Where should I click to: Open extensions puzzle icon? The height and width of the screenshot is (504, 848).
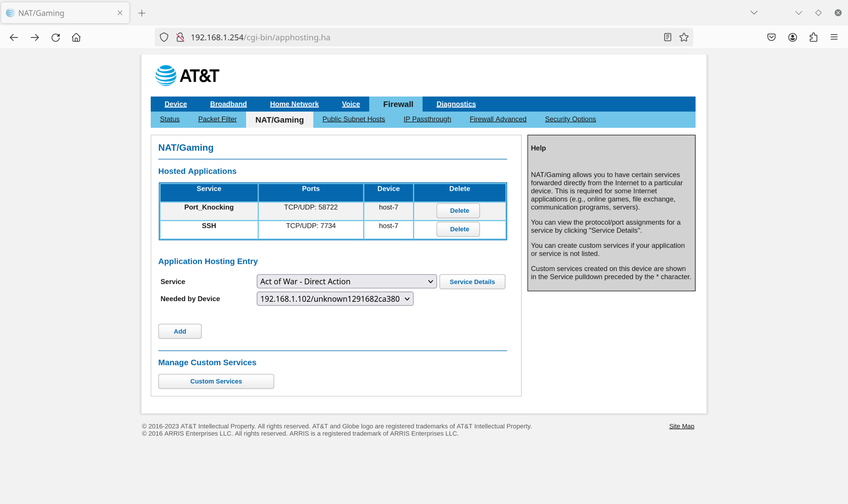tap(813, 37)
